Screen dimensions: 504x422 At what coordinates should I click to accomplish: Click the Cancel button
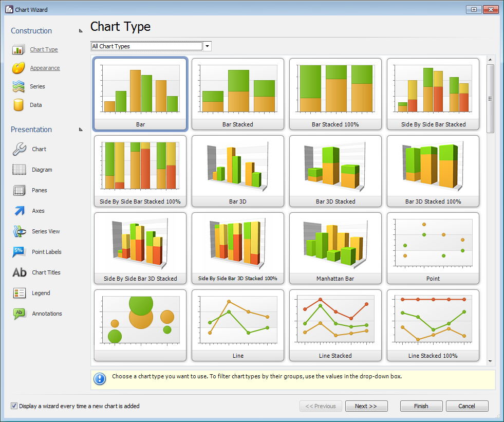467,406
